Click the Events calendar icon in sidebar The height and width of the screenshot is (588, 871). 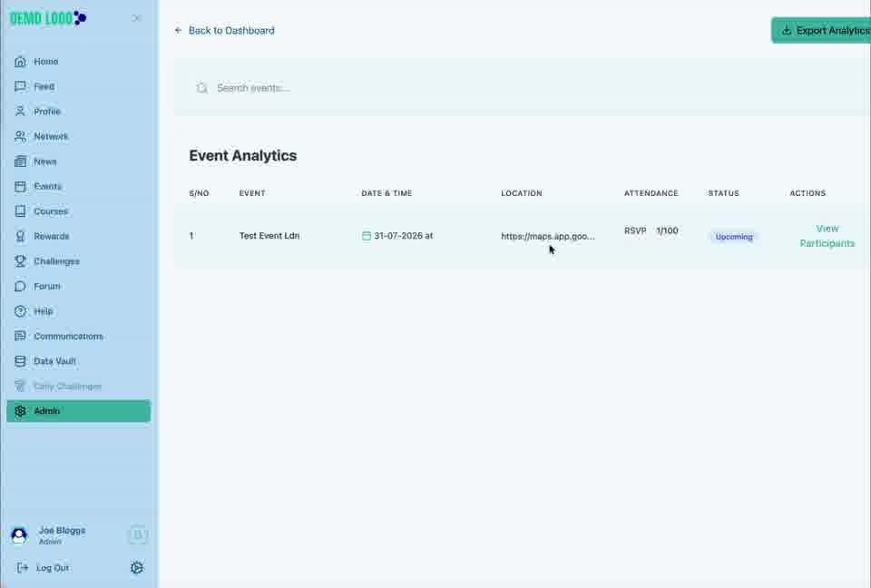(20, 187)
